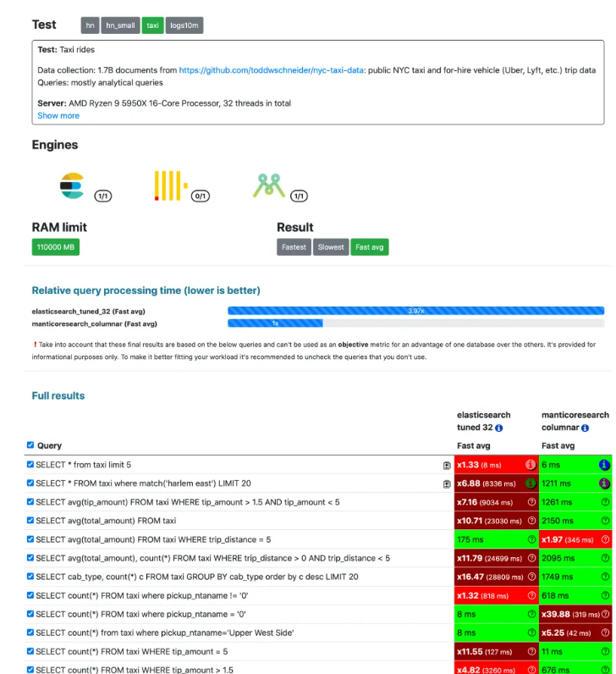616x674 pixels.
Task: Select the Fast avg result mode
Action: 370,247
